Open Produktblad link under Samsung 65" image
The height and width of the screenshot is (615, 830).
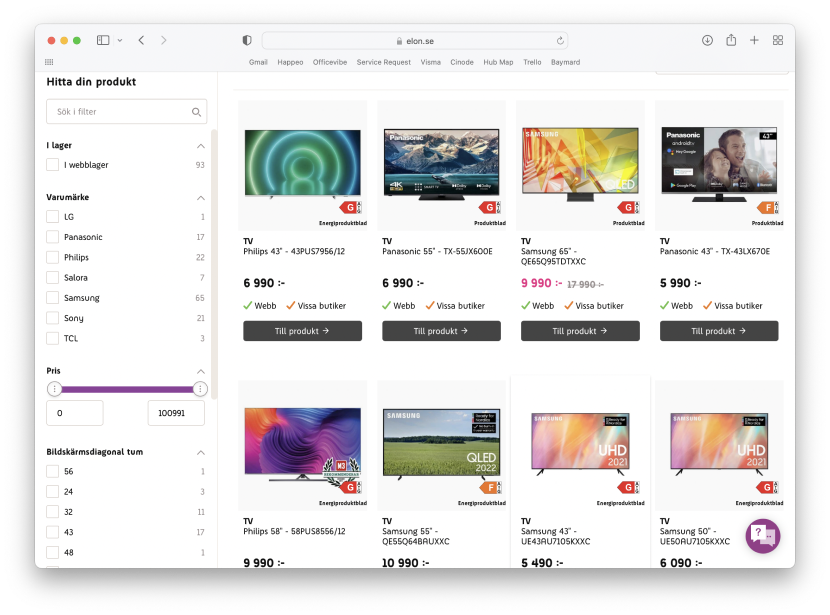629,223
